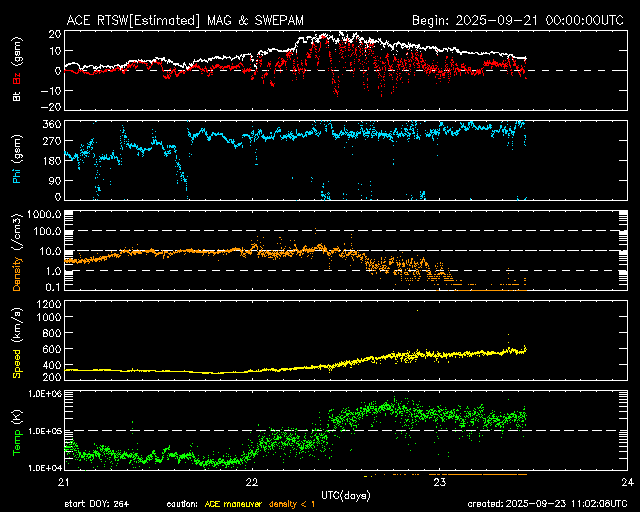Select day 22 on the time axis
The width and height of the screenshot is (640, 512).
(251, 481)
